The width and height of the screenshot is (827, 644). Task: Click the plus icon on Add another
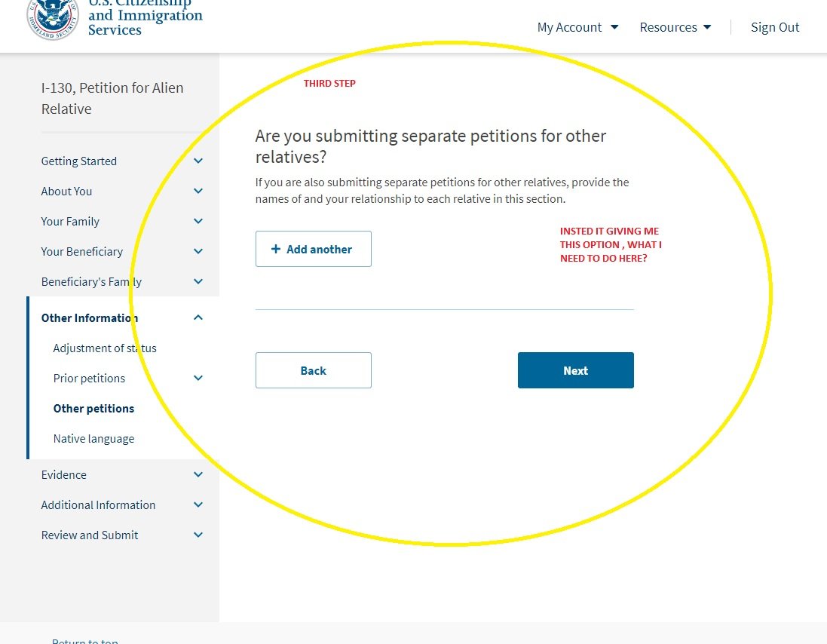[275, 249]
